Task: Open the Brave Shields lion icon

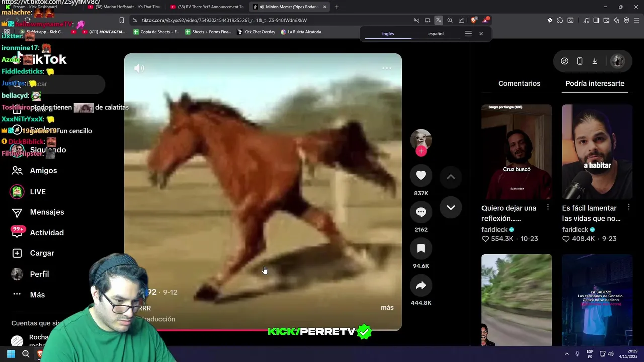Action: (473, 20)
